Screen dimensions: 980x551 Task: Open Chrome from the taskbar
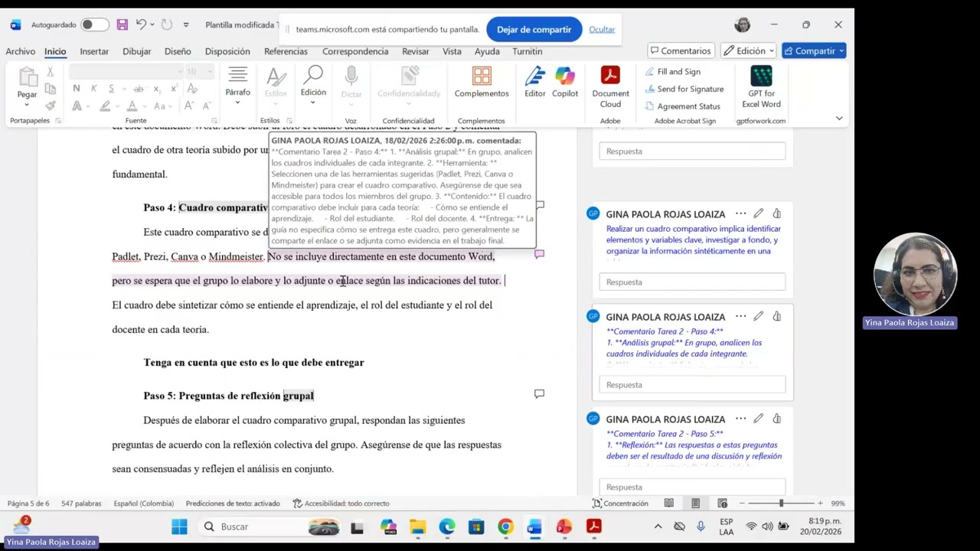505,527
